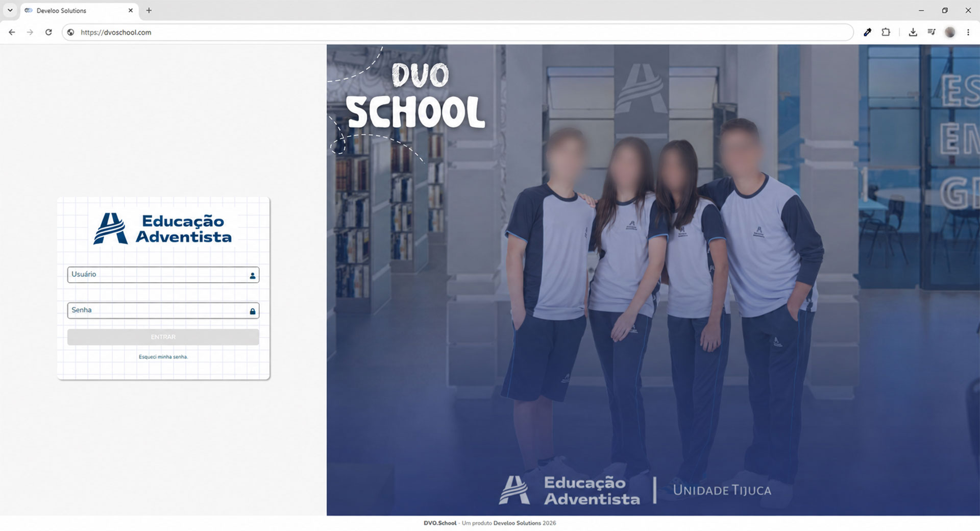Screen dimensions: 980x531
Task: Open the Esqueci minha senha link
Action: click(x=163, y=357)
